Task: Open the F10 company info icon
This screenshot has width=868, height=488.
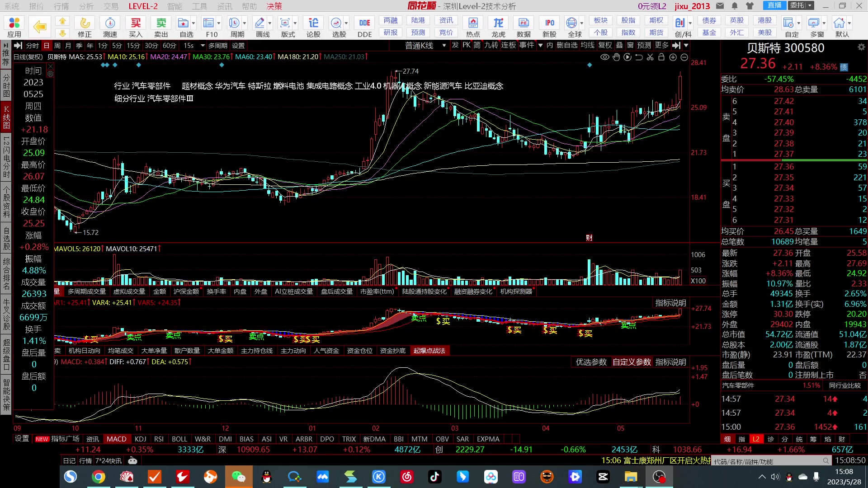Action: click(209, 27)
